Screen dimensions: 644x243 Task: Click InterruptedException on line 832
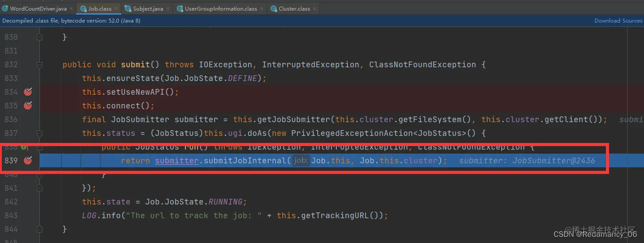click(x=311, y=65)
